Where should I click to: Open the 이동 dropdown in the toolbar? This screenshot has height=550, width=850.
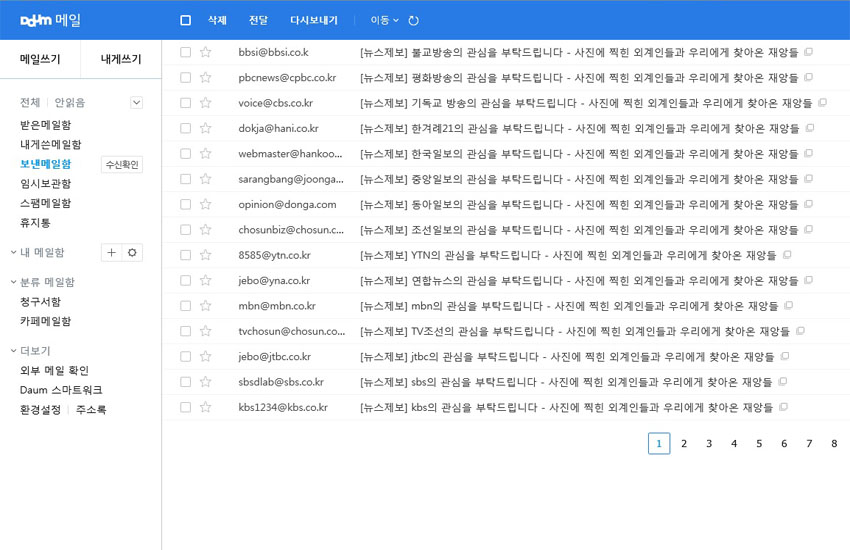(x=384, y=20)
